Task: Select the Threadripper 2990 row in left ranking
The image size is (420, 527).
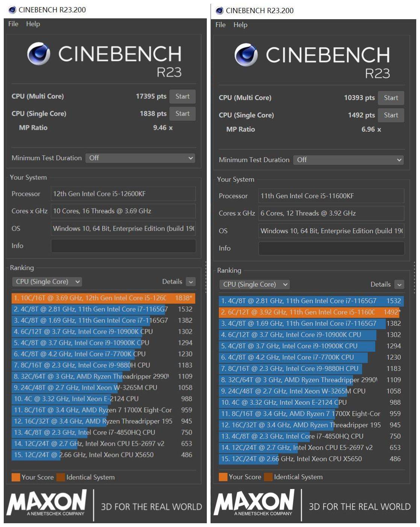Action: (103, 376)
